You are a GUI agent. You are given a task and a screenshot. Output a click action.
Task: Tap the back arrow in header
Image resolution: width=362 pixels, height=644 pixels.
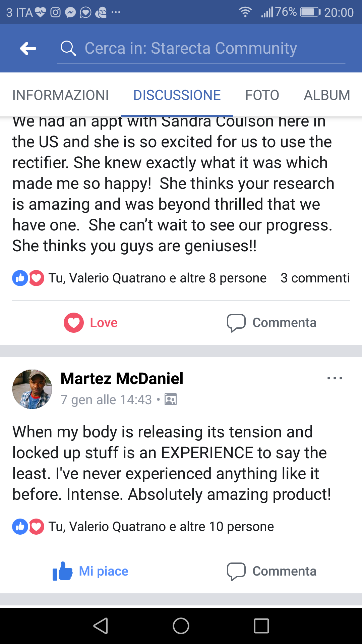coord(28,49)
